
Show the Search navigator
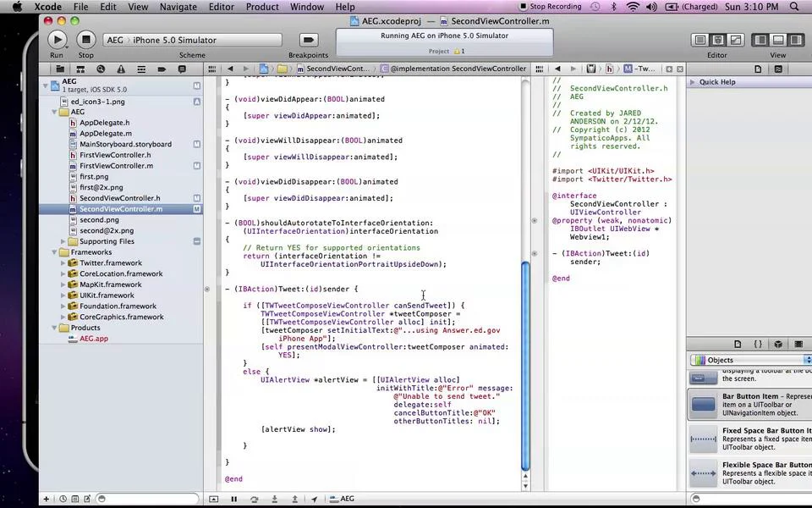point(101,69)
